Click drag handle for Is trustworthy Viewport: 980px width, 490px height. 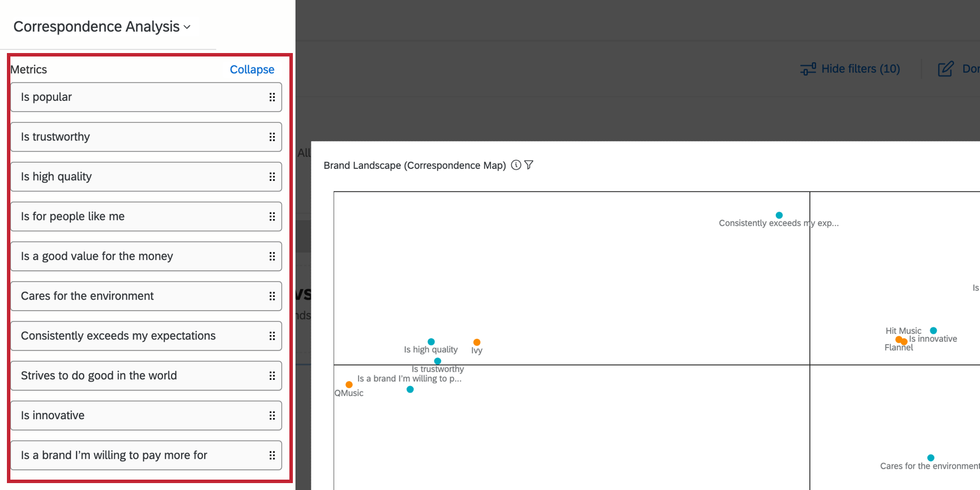tap(272, 137)
